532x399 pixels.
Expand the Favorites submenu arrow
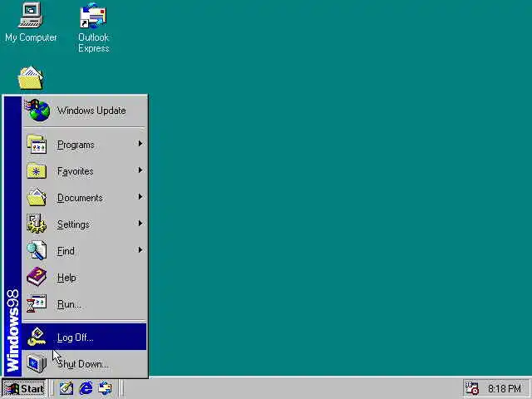140,170
